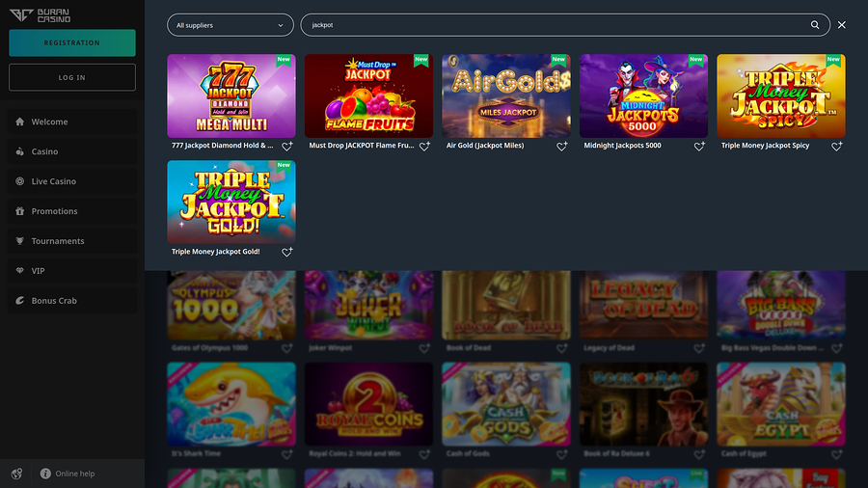Open Book of Dead game thumbnail
Screen dimensions: 868x488
[x=506, y=305]
